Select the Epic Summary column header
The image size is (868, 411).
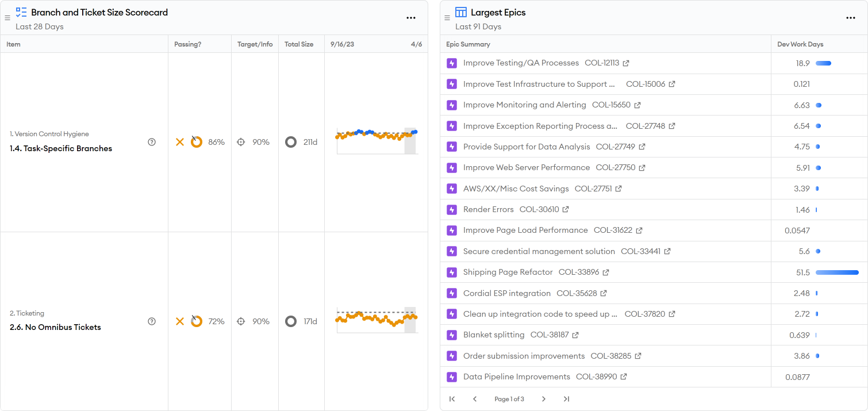click(x=467, y=44)
